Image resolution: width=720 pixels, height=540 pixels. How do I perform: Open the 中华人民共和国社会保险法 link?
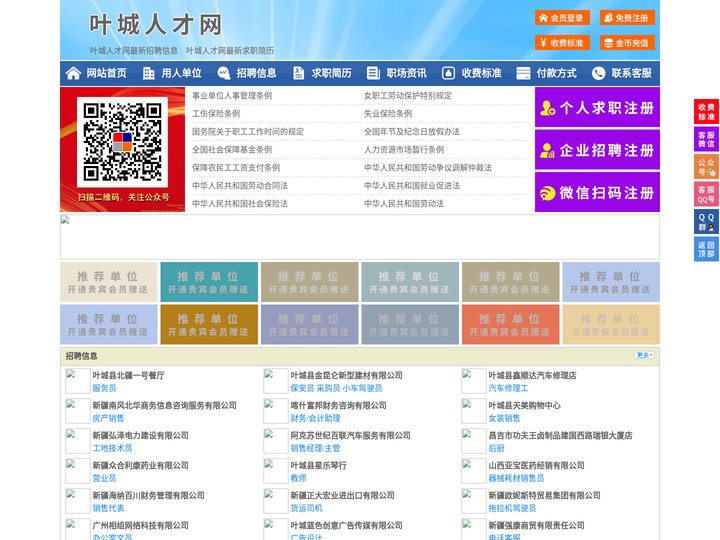coord(240,203)
